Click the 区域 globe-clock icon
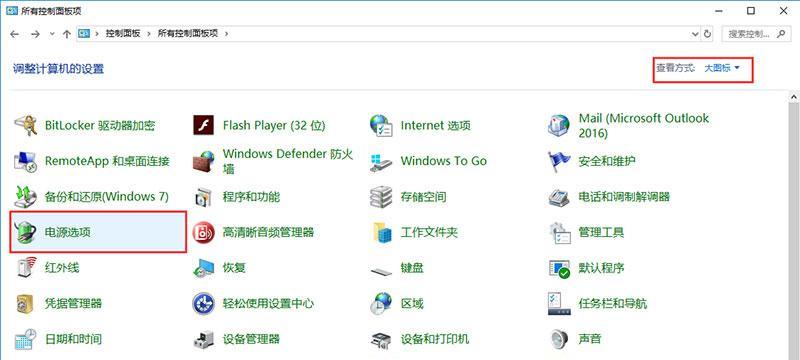 (x=381, y=303)
